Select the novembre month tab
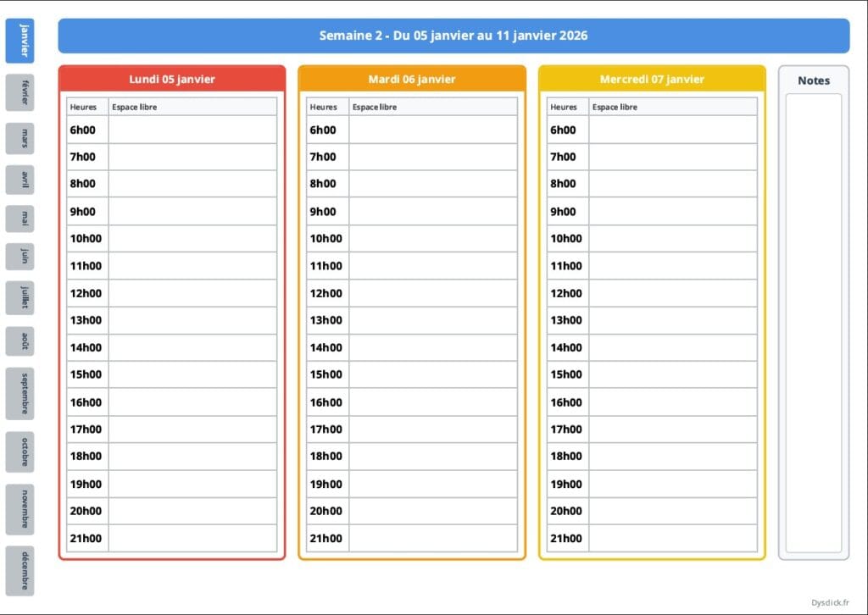Screen dimensions: 868x615 click(20, 509)
